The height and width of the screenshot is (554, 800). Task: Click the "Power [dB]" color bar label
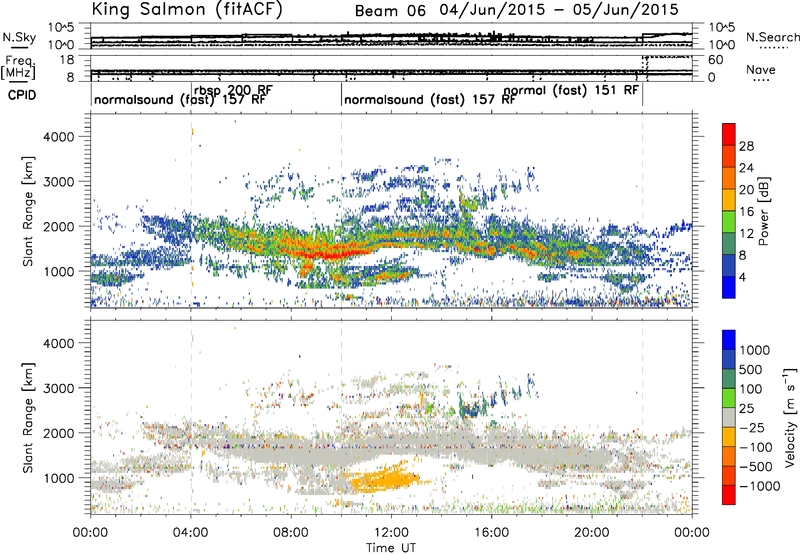point(763,211)
